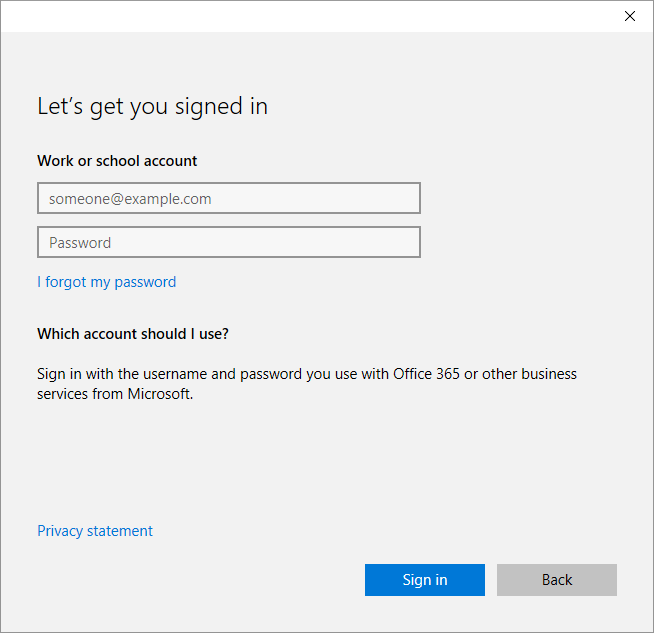654x633 pixels.
Task: Click the someone@example.com email input field
Action: [228, 198]
